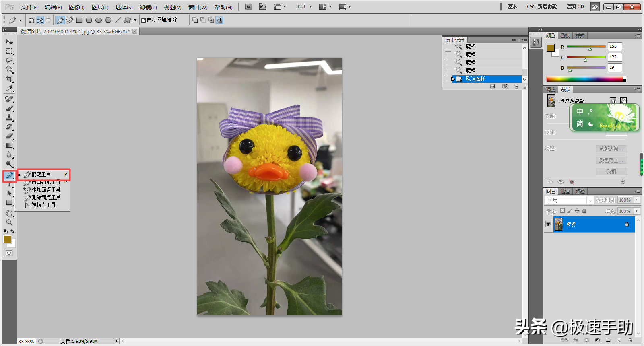The height and width of the screenshot is (346, 644).
Task: Choose 转换点工具 from the flyout
Action: point(43,205)
